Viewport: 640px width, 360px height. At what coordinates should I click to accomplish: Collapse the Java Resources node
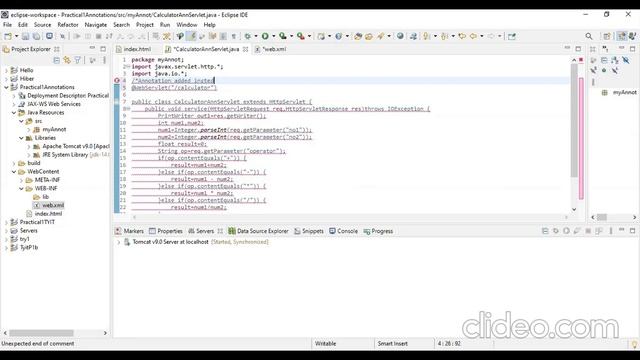[14, 112]
